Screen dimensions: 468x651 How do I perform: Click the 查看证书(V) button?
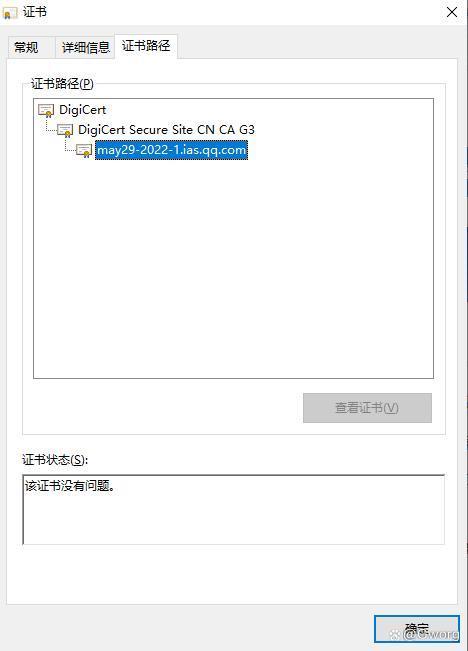[x=367, y=408]
